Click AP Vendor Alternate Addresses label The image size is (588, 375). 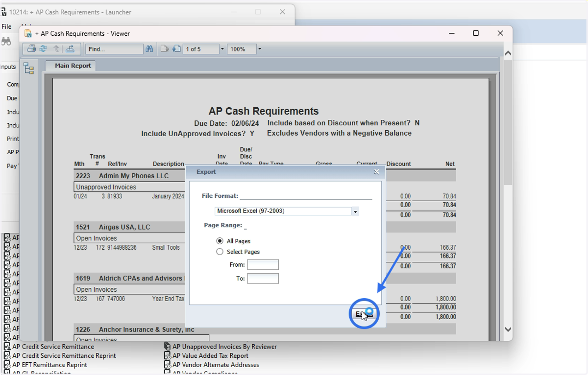tap(216, 365)
